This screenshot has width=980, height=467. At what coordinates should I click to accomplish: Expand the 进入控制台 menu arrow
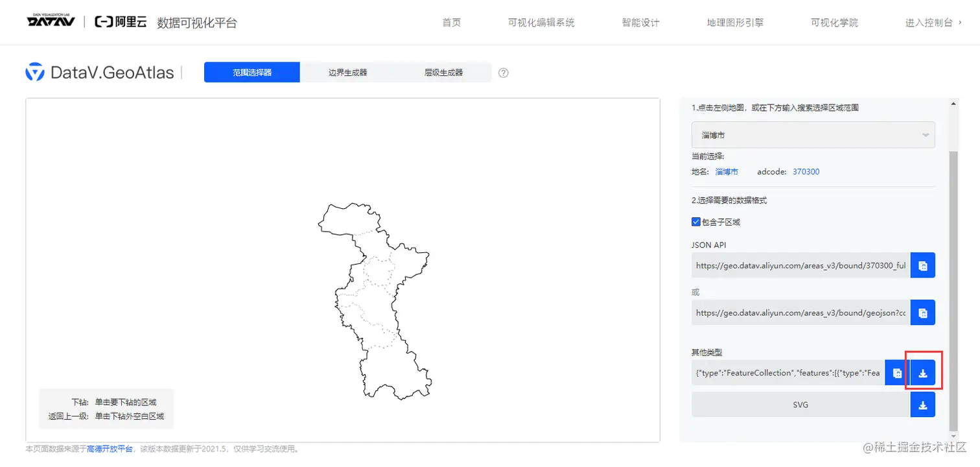pos(959,23)
